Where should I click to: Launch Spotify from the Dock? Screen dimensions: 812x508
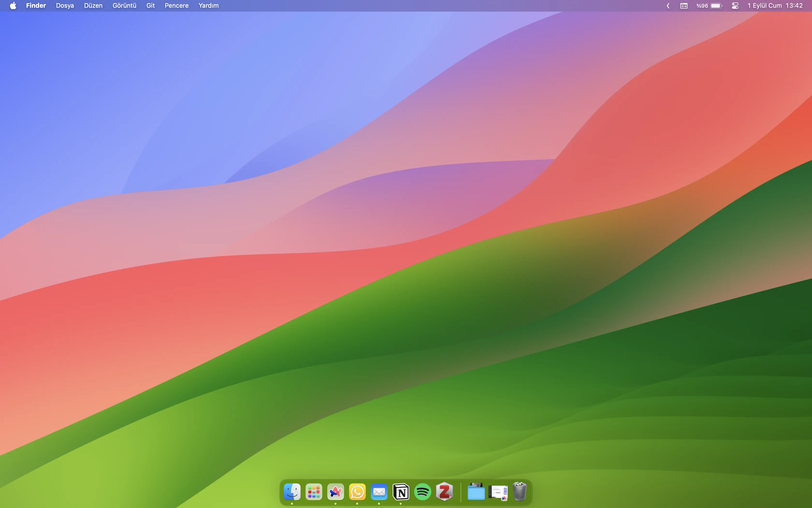click(x=423, y=492)
